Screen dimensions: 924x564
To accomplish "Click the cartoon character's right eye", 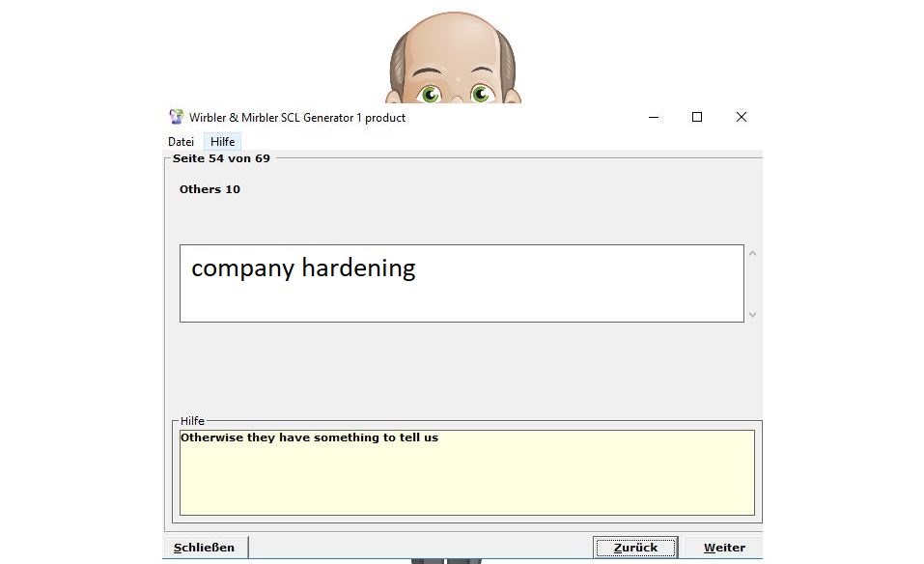I will pos(482,94).
